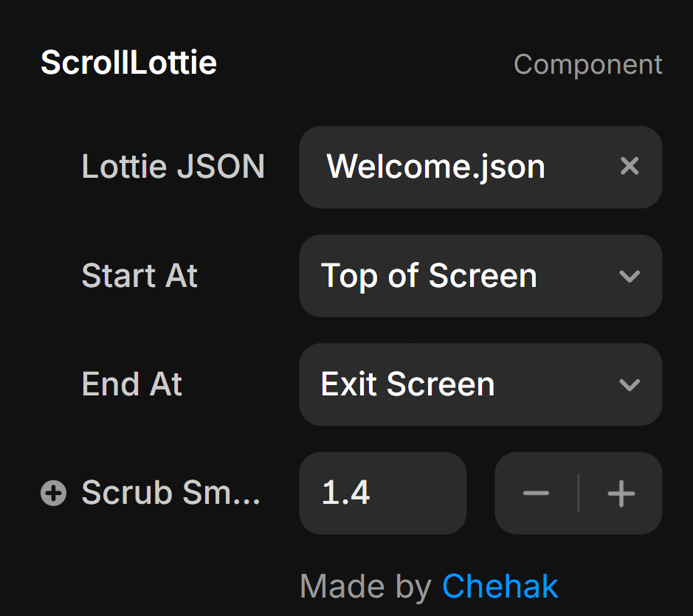Increase scrub smoothing with the plus button

click(621, 493)
